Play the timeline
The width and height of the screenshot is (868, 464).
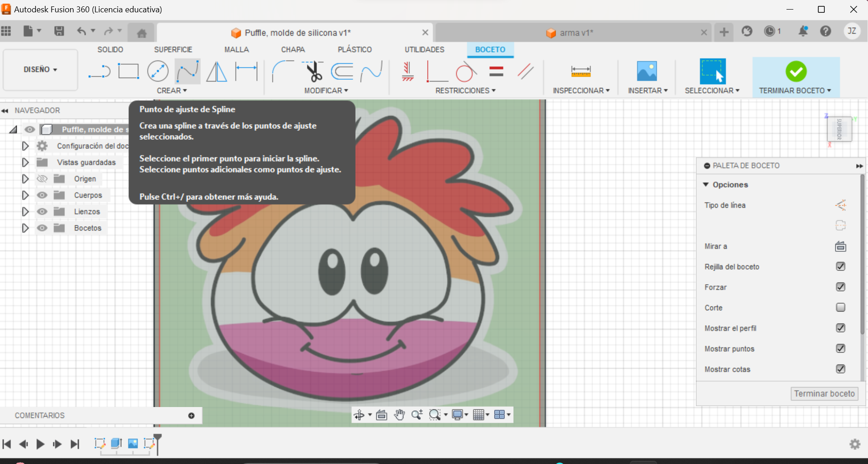[x=40, y=444]
